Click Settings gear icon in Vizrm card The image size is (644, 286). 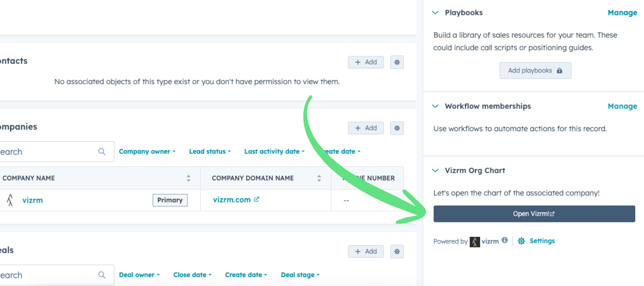tap(521, 241)
